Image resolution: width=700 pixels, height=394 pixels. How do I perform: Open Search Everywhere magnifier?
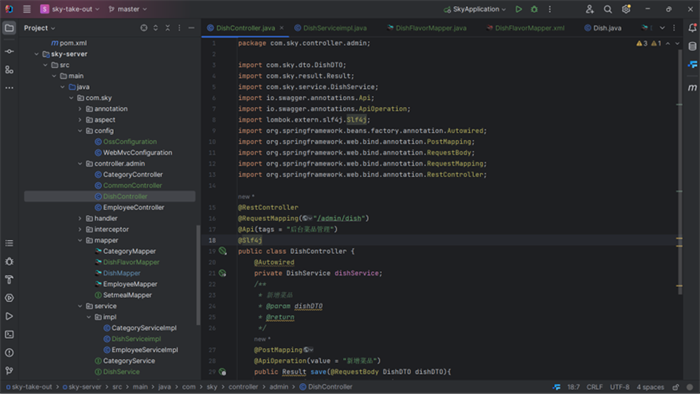[608, 9]
